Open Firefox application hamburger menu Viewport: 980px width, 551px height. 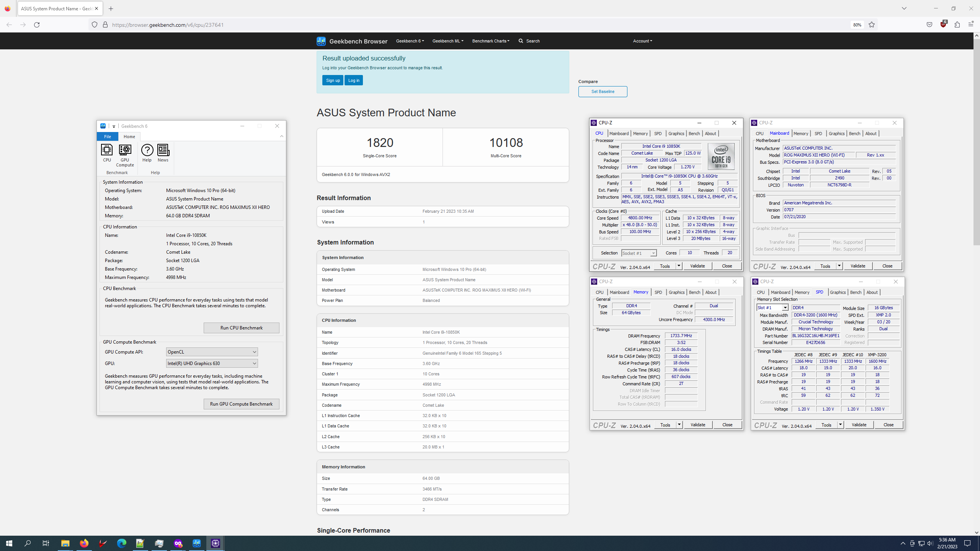(971, 25)
